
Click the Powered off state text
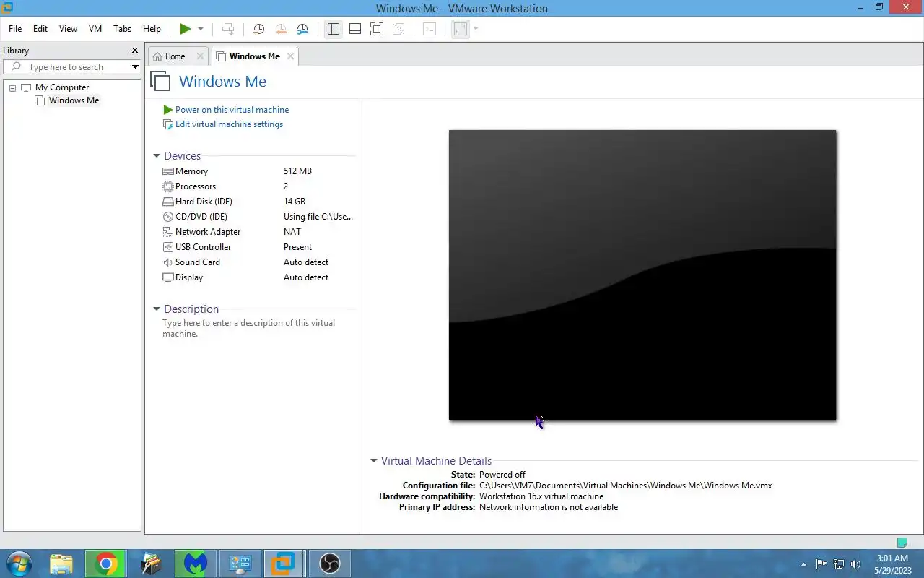point(502,475)
